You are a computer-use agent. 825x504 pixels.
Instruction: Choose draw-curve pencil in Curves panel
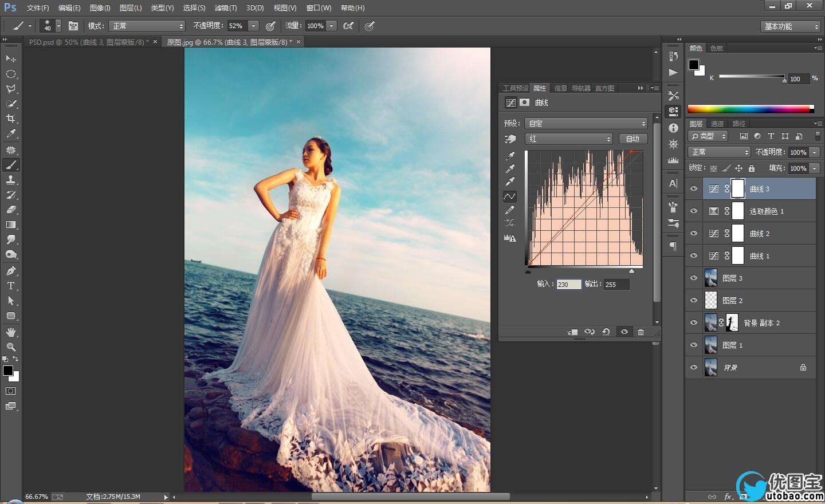(x=510, y=210)
